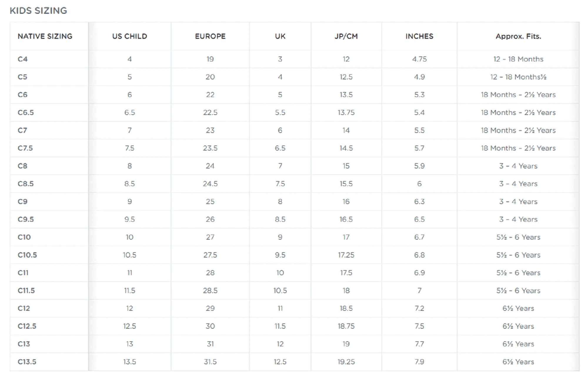This screenshot has height=381, width=588.
Task: Click the '12 - 18 Months½' fit cell
Action: point(518,77)
